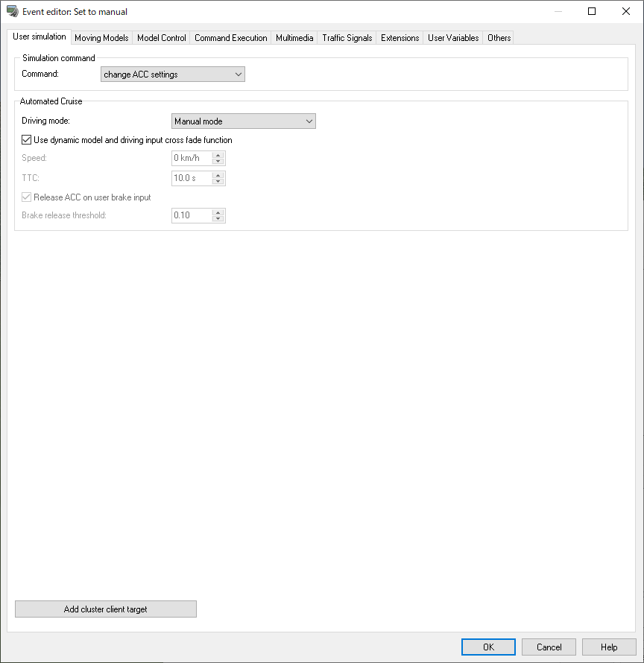This screenshot has height=663, width=644.
Task: Click the 'Command:' label
Action: (x=40, y=74)
